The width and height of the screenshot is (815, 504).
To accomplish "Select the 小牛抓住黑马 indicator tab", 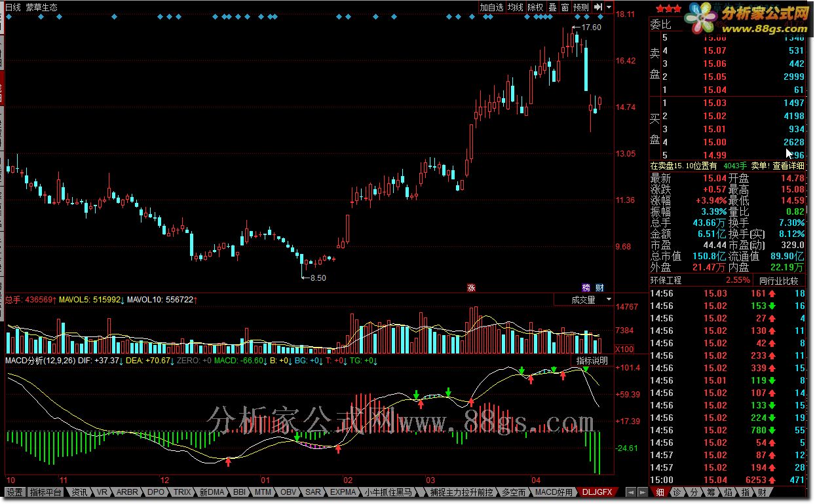I will point(389,492).
